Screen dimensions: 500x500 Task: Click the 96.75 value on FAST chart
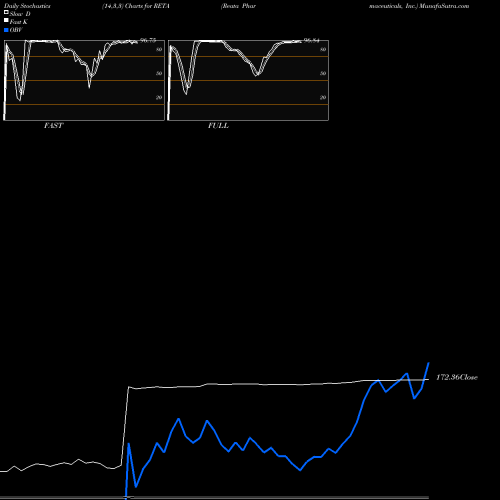coord(148,40)
